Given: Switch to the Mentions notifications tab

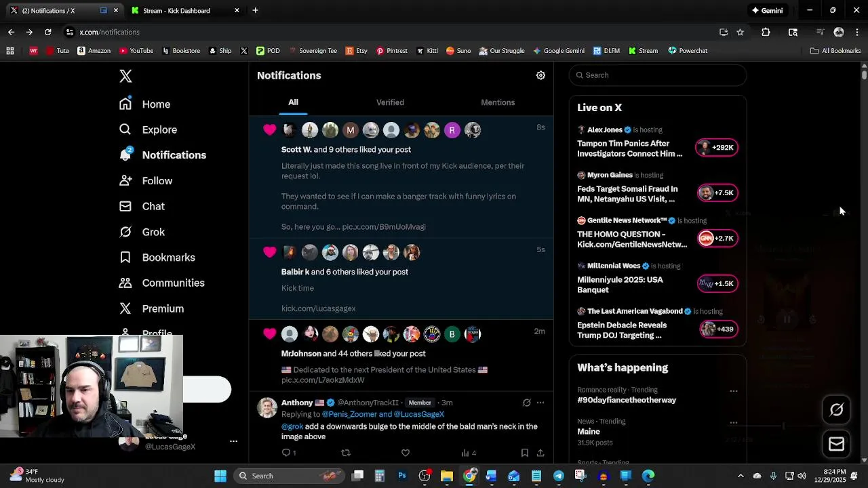Looking at the screenshot, I should 498,102.
